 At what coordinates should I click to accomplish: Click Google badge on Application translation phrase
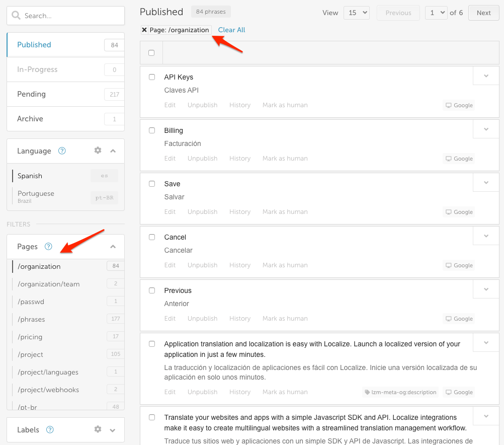(x=459, y=392)
